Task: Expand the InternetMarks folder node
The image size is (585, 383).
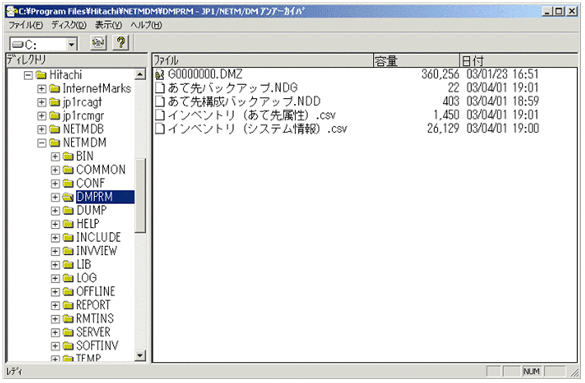Action: click(41, 89)
